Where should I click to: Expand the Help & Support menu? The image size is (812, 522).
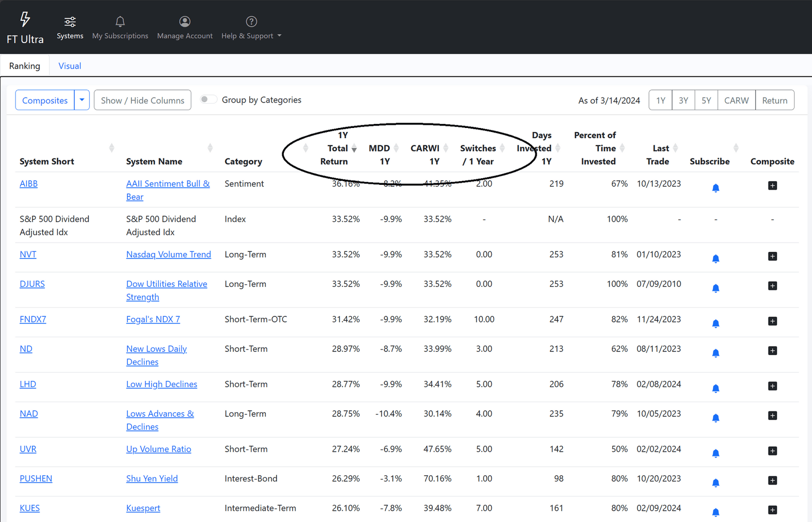(279, 36)
